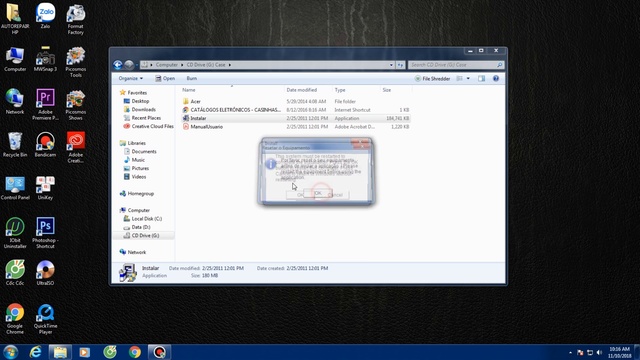
Task: Click the Open toolbar button
Action: pyautogui.click(x=165, y=78)
